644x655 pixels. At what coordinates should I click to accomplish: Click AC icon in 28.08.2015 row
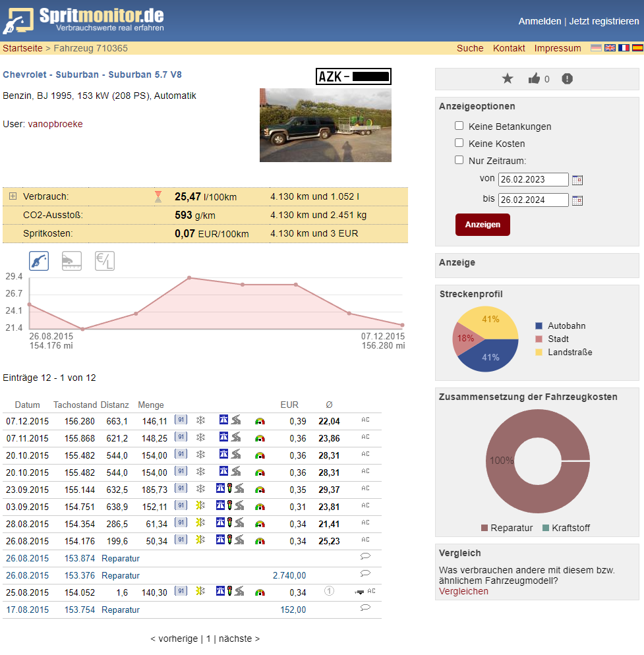365,523
